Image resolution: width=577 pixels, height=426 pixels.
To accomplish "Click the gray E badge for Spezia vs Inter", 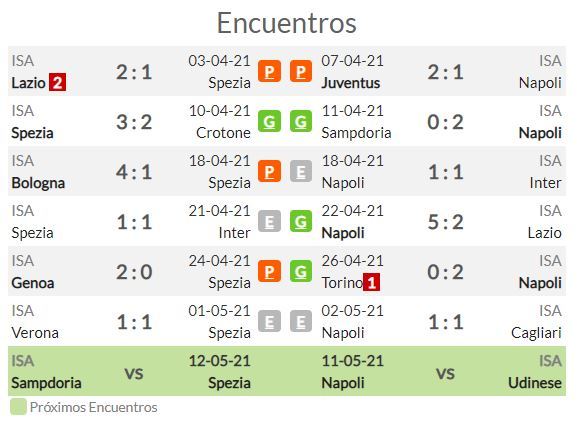I will pos(269,221).
